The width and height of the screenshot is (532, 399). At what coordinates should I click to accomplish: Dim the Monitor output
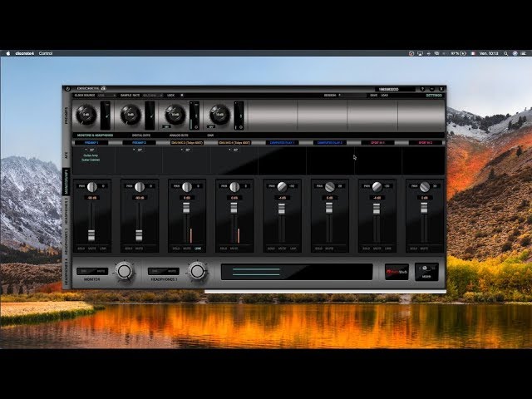(x=84, y=272)
